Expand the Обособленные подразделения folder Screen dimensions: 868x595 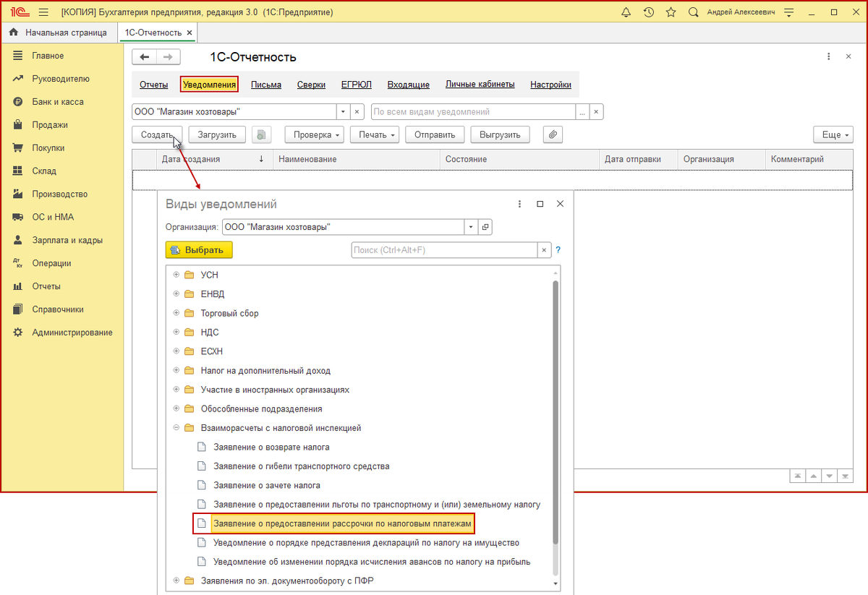pos(176,408)
